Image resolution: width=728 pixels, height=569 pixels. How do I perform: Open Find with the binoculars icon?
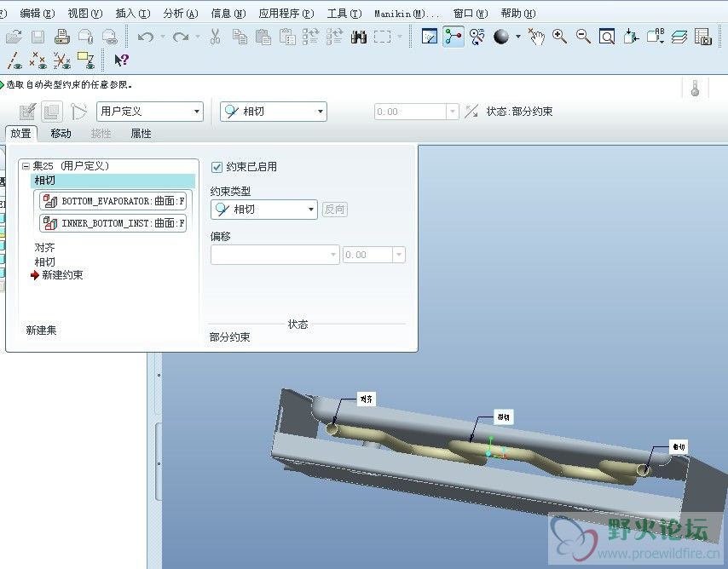[x=358, y=37]
